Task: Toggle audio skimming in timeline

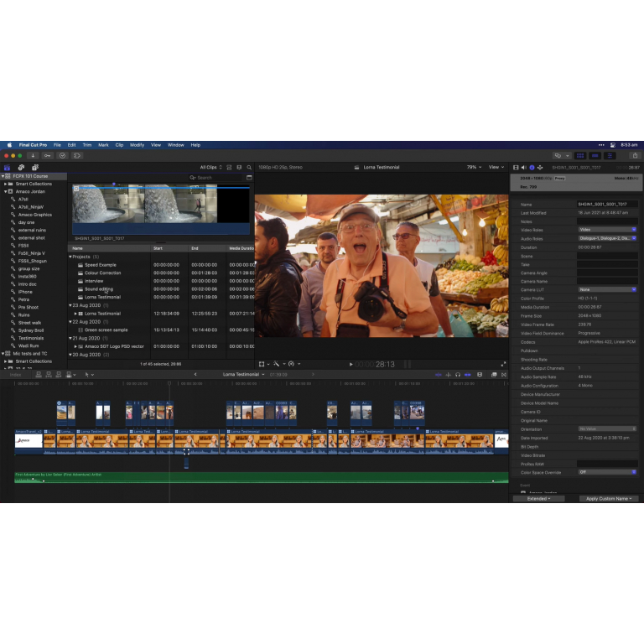Action: (x=448, y=375)
